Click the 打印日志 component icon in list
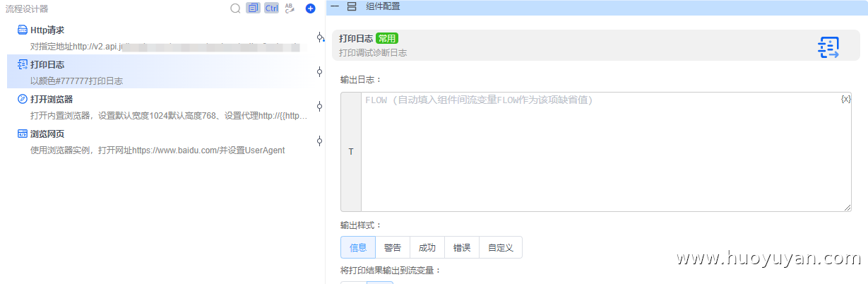 (x=23, y=64)
